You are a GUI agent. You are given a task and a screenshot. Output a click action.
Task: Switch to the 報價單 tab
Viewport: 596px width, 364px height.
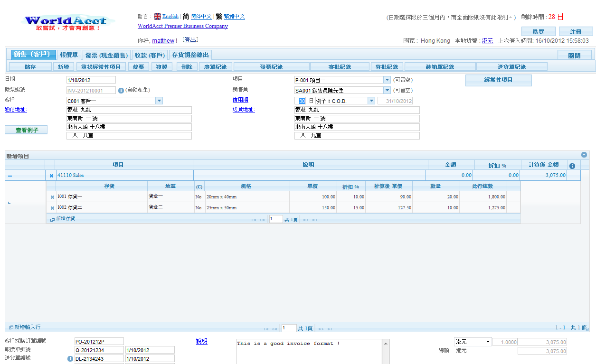(x=69, y=55)
